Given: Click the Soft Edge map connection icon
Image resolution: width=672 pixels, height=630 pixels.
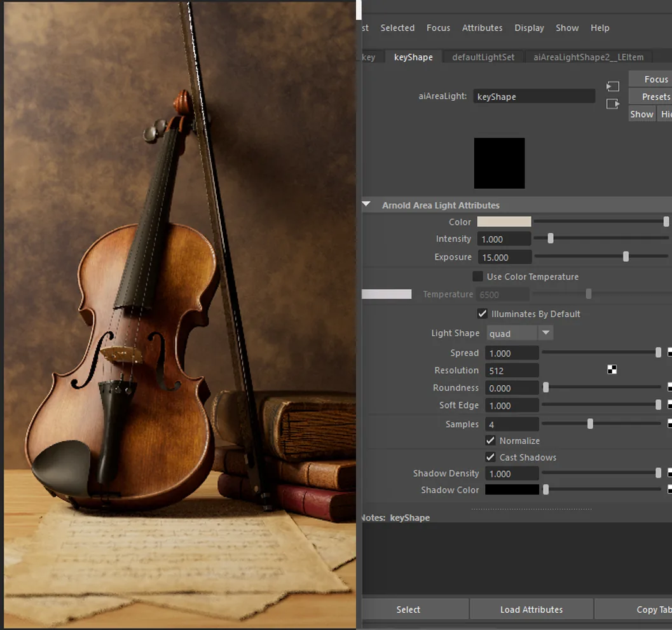Looking at the screenshot, I should pos(670,404).
